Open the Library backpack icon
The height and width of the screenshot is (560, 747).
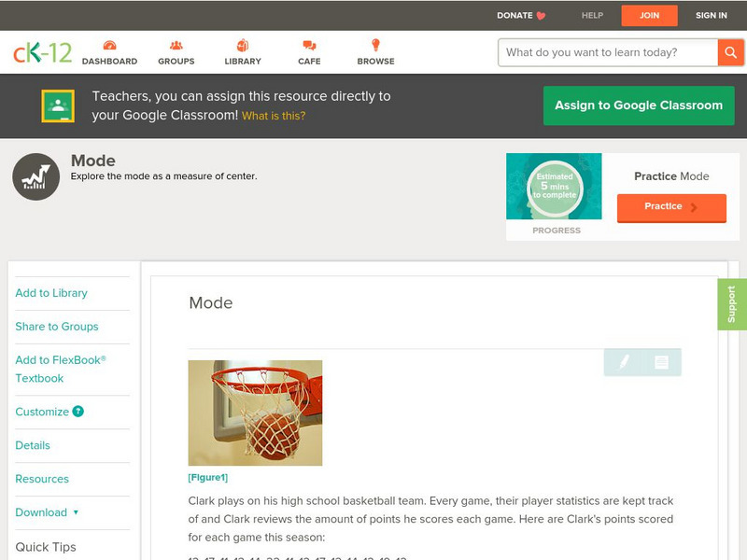coord(243,45)
